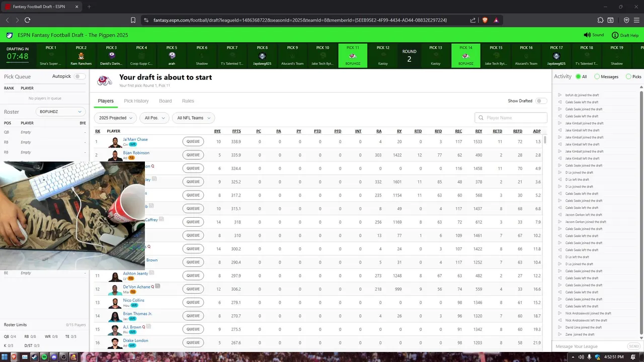Queue Ashton Jeanty with his QUEUE button
The height and width of the screenshot is (362, 644).
(193, 276)
